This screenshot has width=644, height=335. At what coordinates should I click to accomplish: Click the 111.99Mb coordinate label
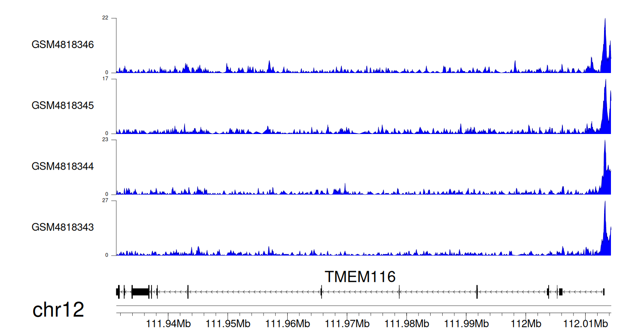pos(466,323)
